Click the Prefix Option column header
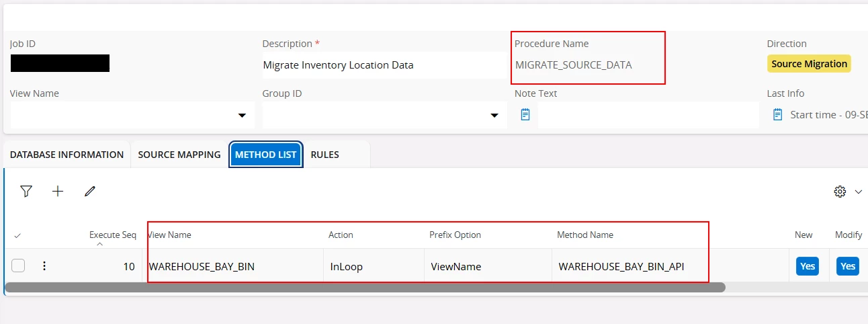 [x=455, y=235]
